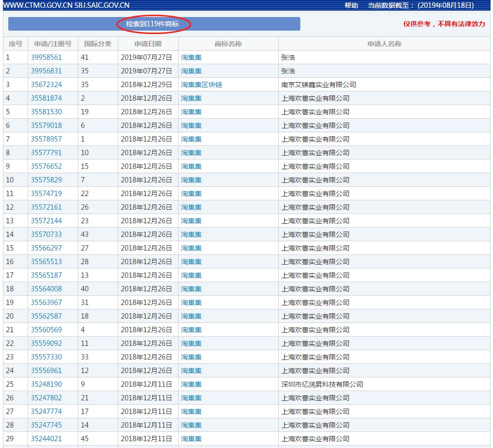
Task: Open registration number 39956831
Action: [x=46, y=71]
